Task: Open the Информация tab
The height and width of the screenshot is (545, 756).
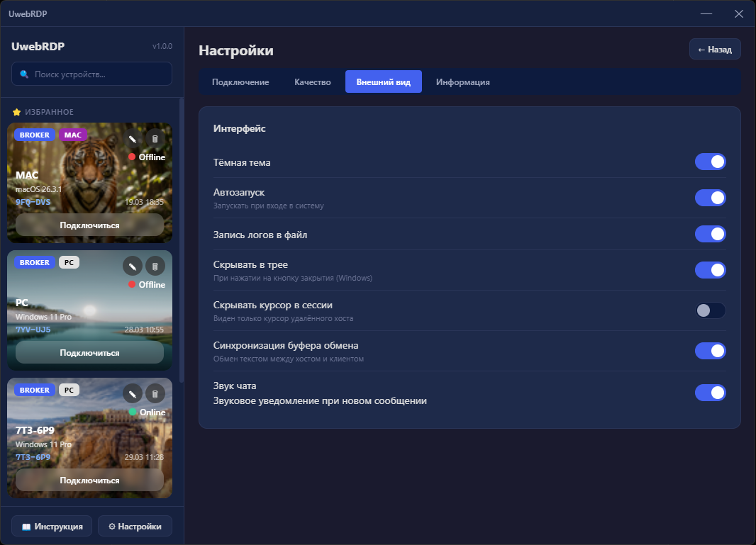Action: click(x=462, y=82)
